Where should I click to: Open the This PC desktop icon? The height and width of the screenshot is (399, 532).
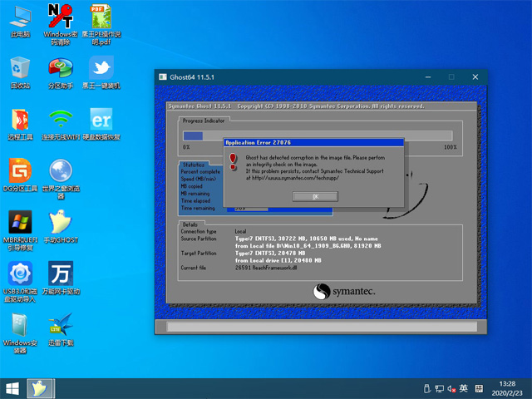pyautogui.click(x=20, y=22)
